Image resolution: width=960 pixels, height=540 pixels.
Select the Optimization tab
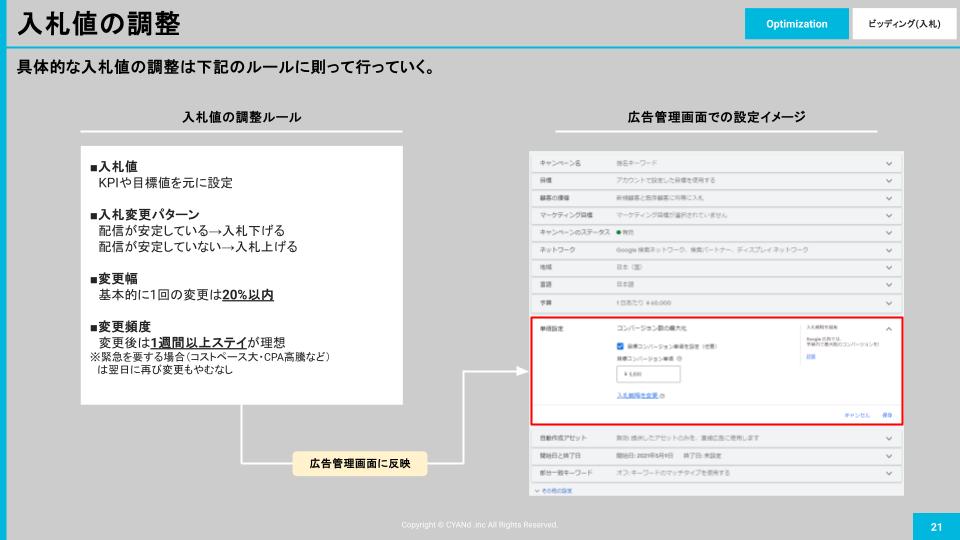796,24
